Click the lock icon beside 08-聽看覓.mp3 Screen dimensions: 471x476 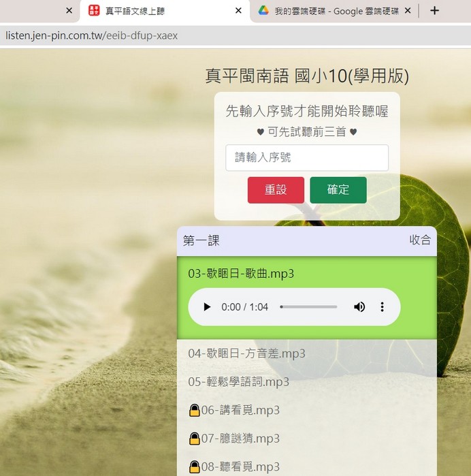[x=194, y=466]
